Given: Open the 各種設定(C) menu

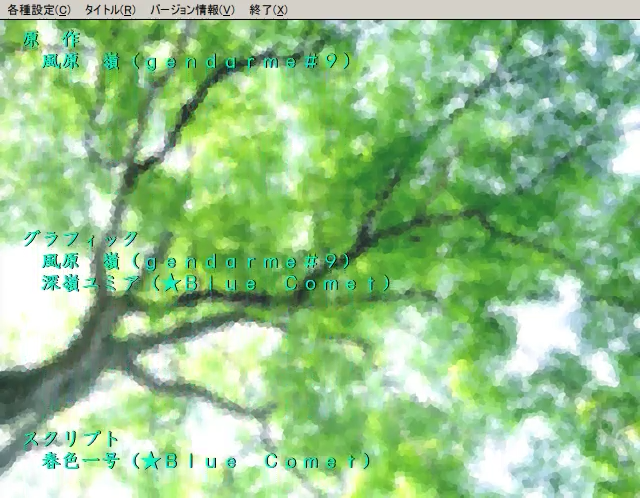Looking at the screenshot, I should 39,10.
